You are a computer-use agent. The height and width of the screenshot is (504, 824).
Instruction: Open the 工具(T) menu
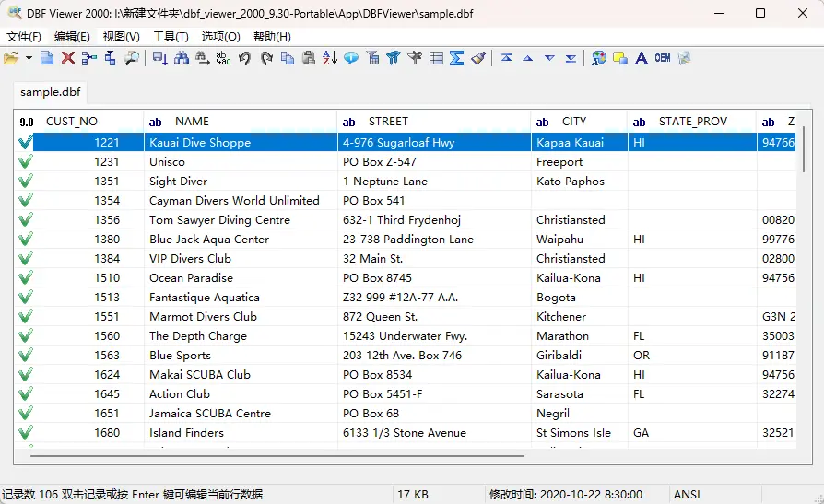[171, 36]
